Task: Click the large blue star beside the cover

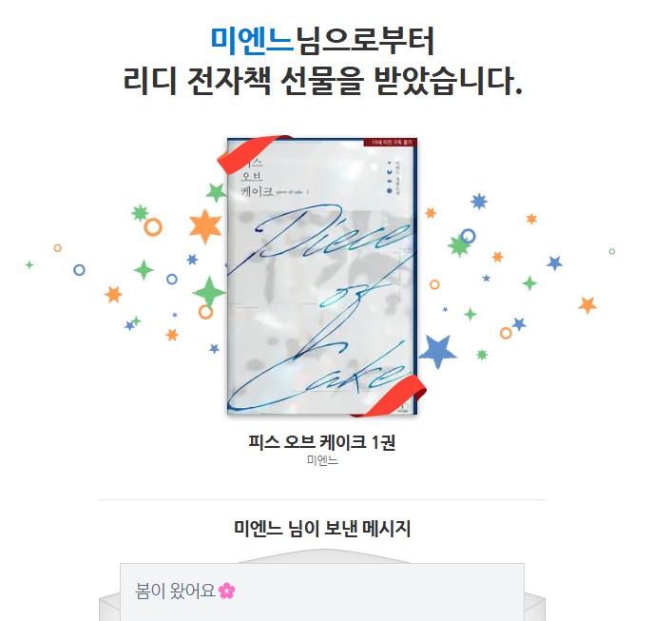Action: (x=437, y=351)
